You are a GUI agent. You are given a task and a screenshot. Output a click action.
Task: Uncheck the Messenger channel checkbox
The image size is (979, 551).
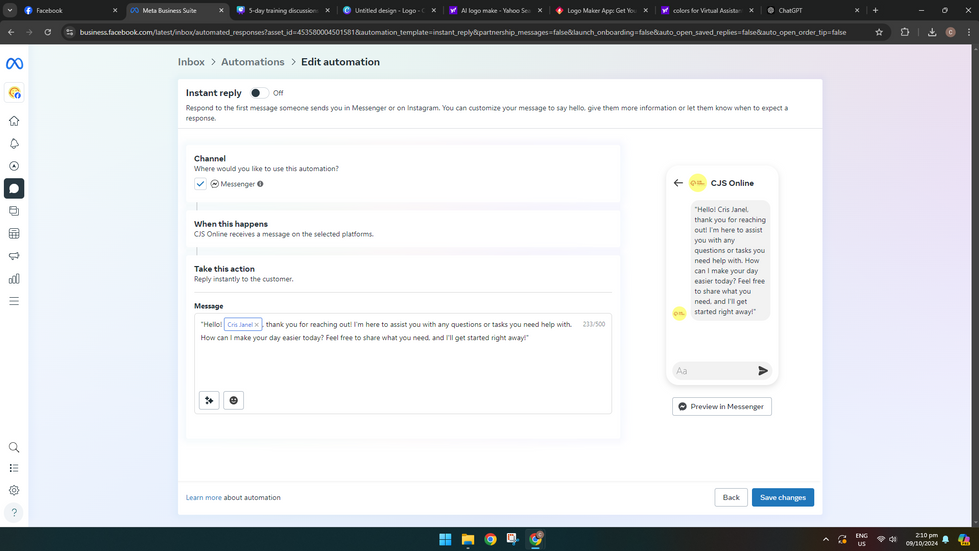200,184
